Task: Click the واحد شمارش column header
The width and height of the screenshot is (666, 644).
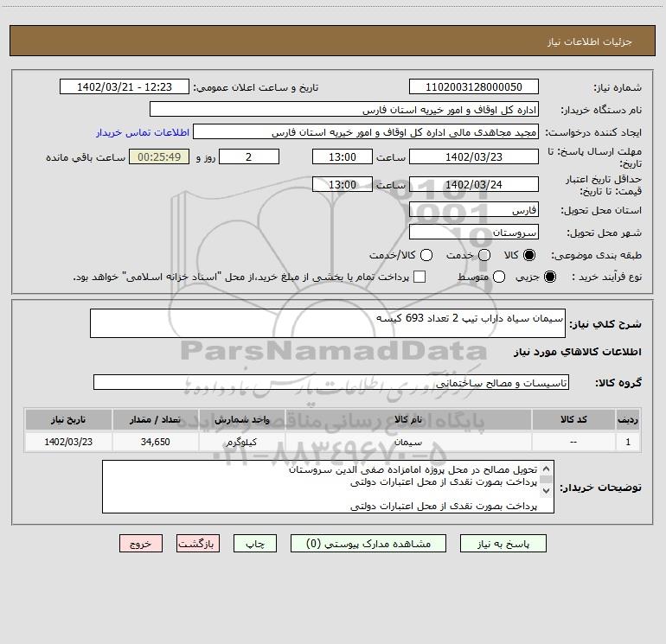Action: pyautogui.click(x=241, y=419)
